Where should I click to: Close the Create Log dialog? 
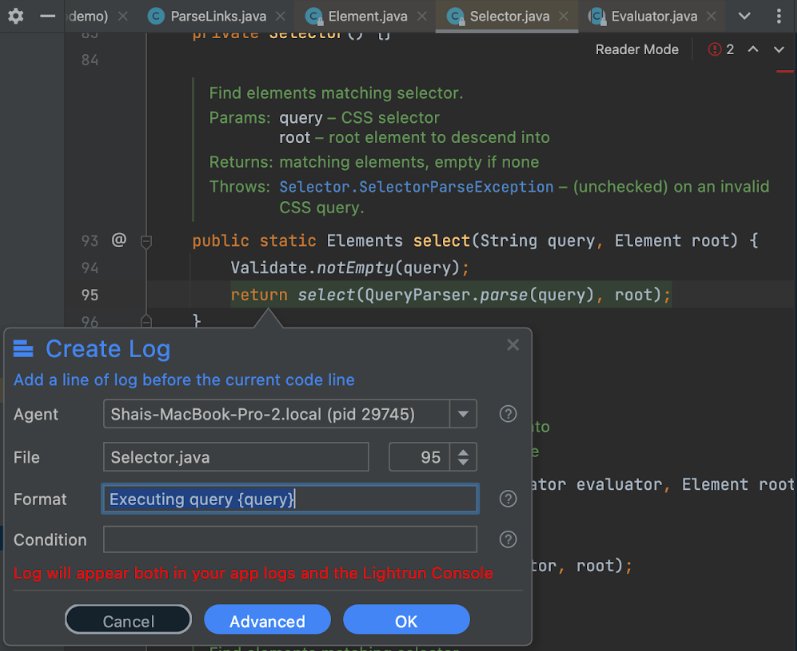513,345
